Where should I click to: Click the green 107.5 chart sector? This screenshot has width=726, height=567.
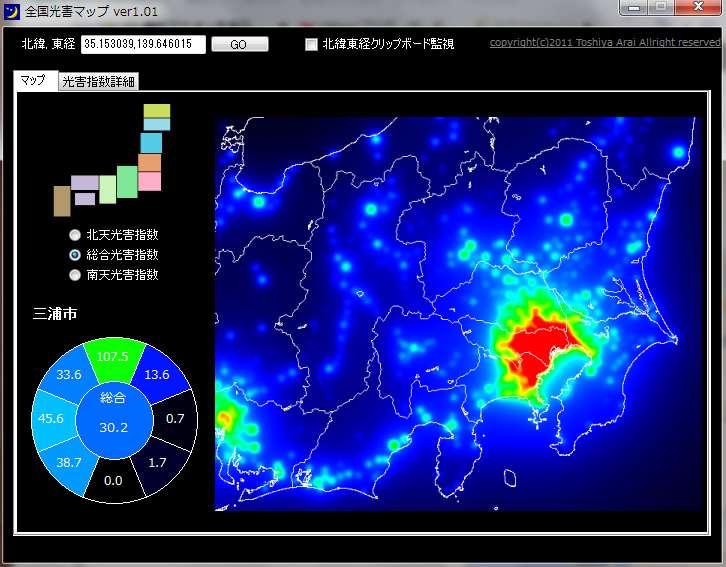coord(114,358)
